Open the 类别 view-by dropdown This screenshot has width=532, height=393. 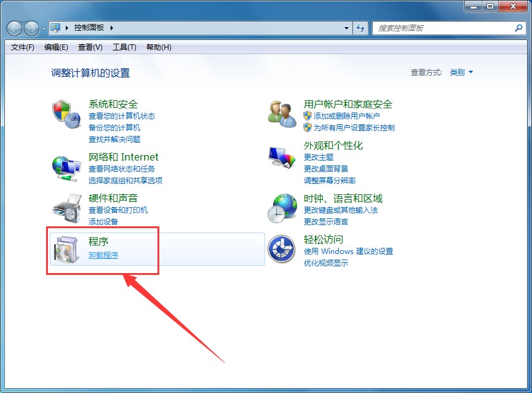click(461, 73)
